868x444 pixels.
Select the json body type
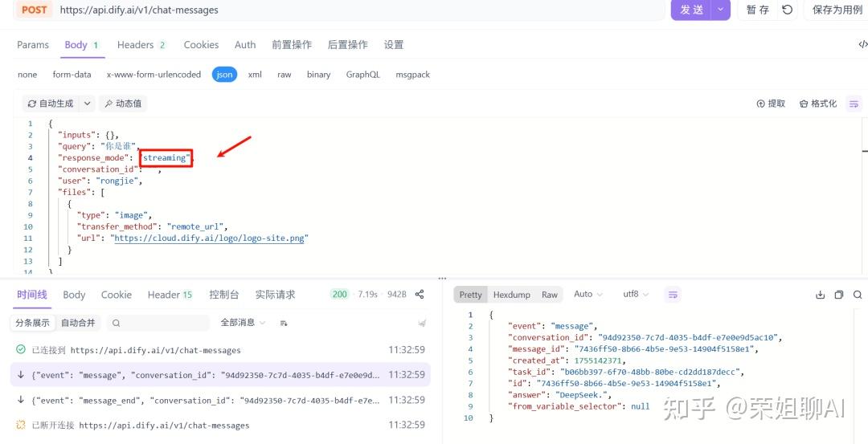(224, 75)
